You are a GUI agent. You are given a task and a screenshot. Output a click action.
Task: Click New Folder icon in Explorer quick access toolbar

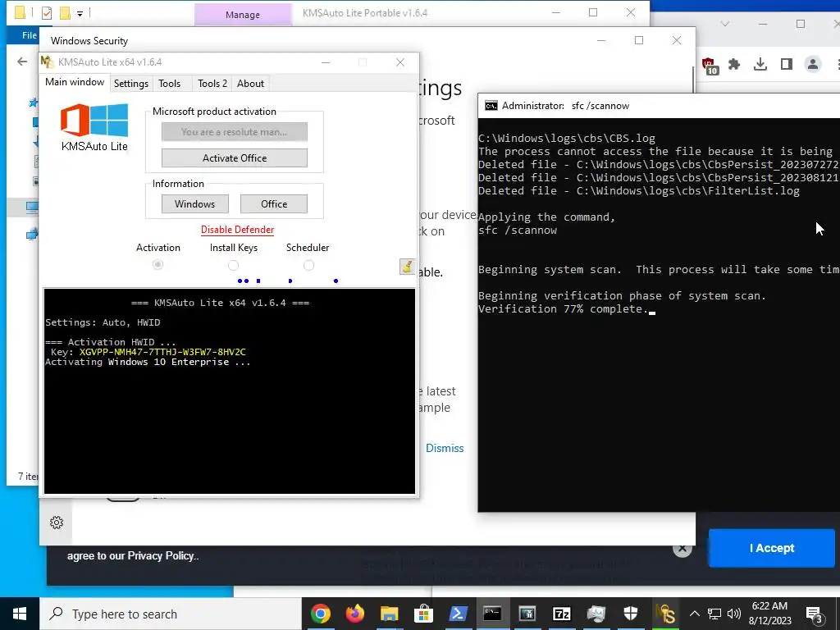65,13
